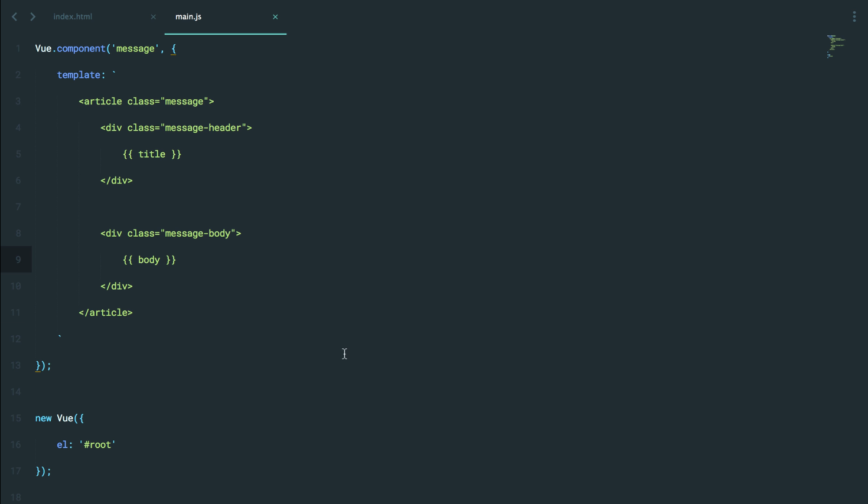Click line number 9 in the gutter
Viewport: 868px width, 504px height.
(x=18, y=260)
